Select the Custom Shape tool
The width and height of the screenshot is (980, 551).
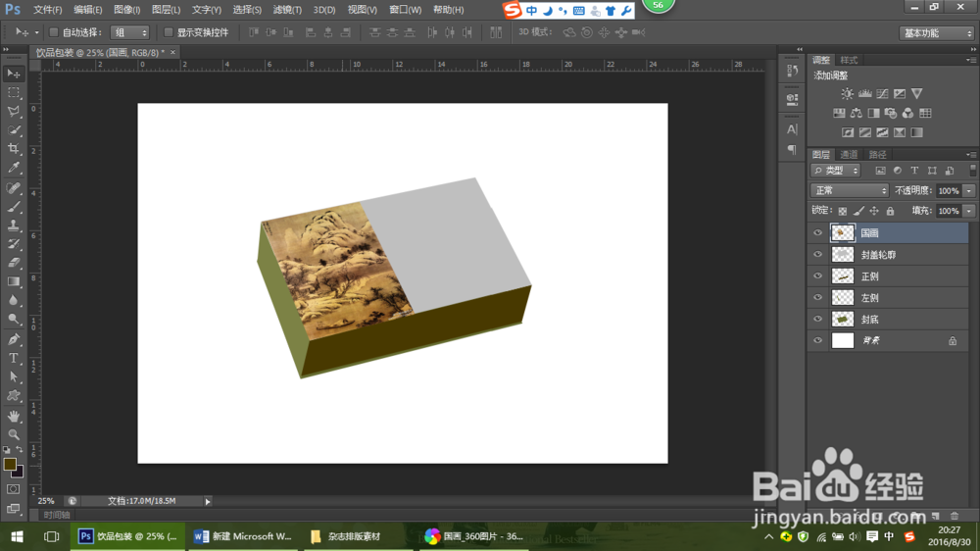coord(13,396)
